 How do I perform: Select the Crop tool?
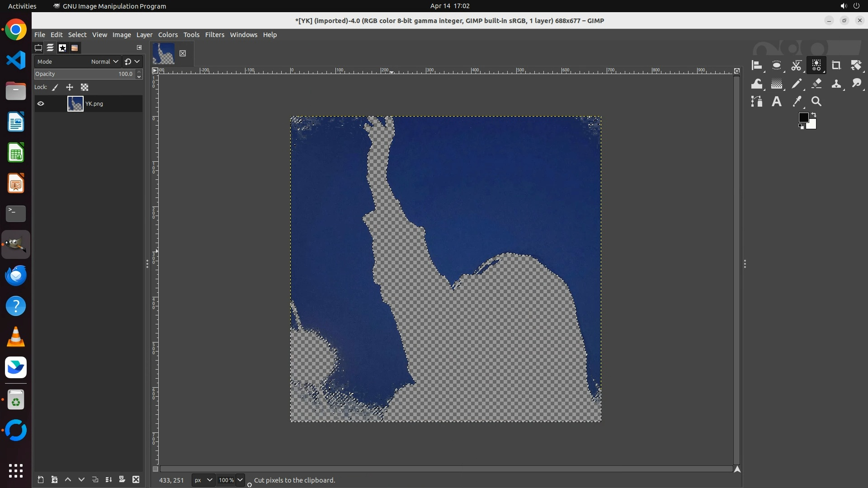pos(836,66)
